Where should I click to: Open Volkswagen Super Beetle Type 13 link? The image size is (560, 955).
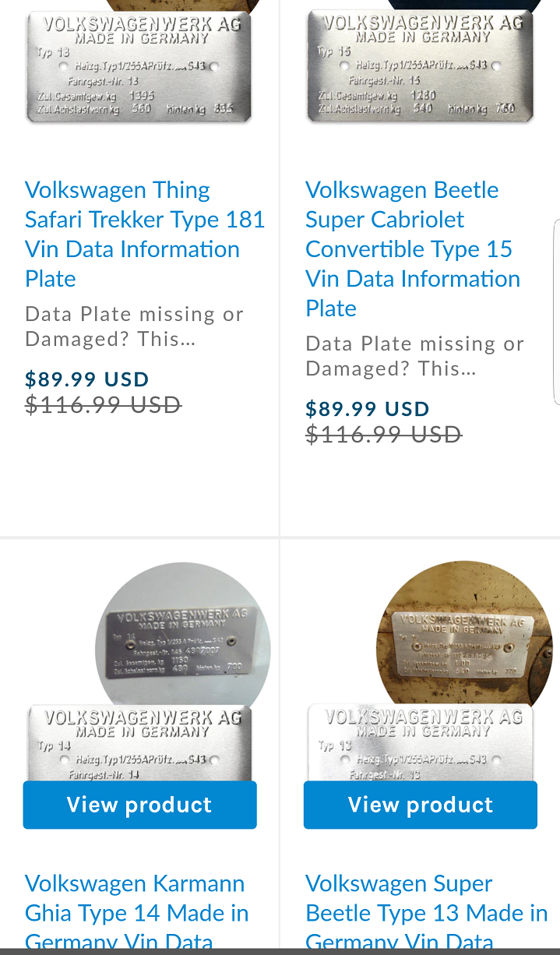426,912
